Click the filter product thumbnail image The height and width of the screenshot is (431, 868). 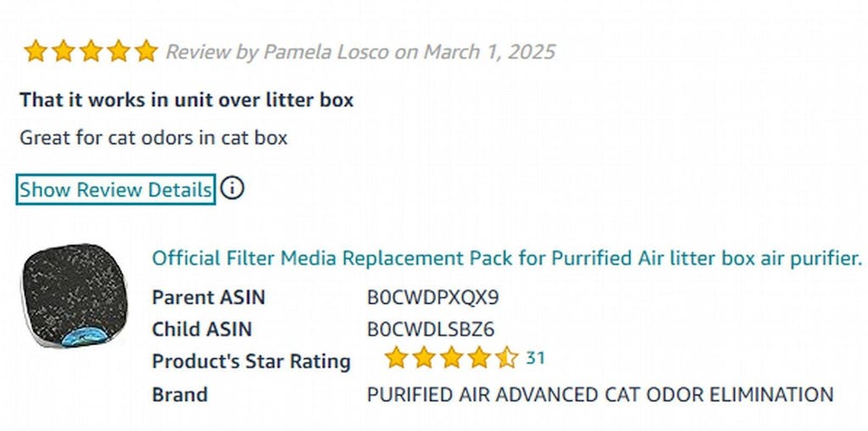(75, 296)
